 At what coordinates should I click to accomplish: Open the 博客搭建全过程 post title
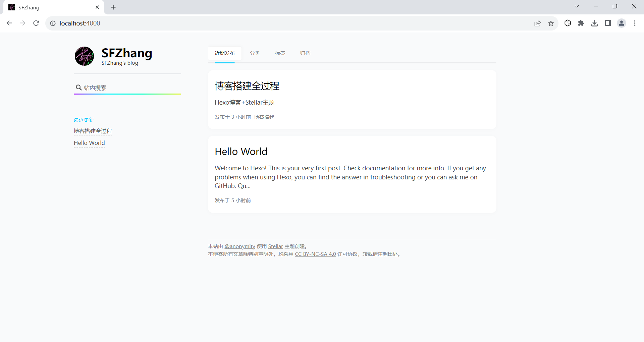(x=247, y=86)
